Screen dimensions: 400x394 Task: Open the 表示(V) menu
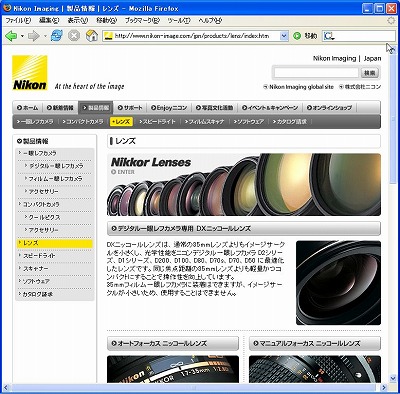point(78,21)
